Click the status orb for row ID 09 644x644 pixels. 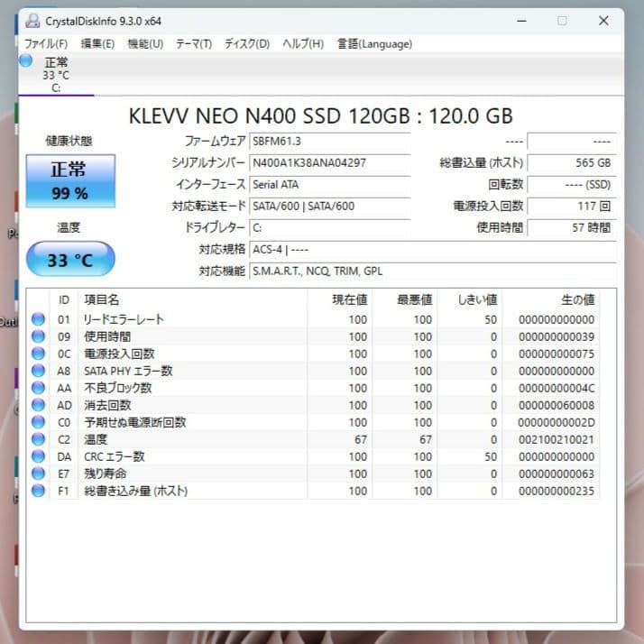[38, 336]
